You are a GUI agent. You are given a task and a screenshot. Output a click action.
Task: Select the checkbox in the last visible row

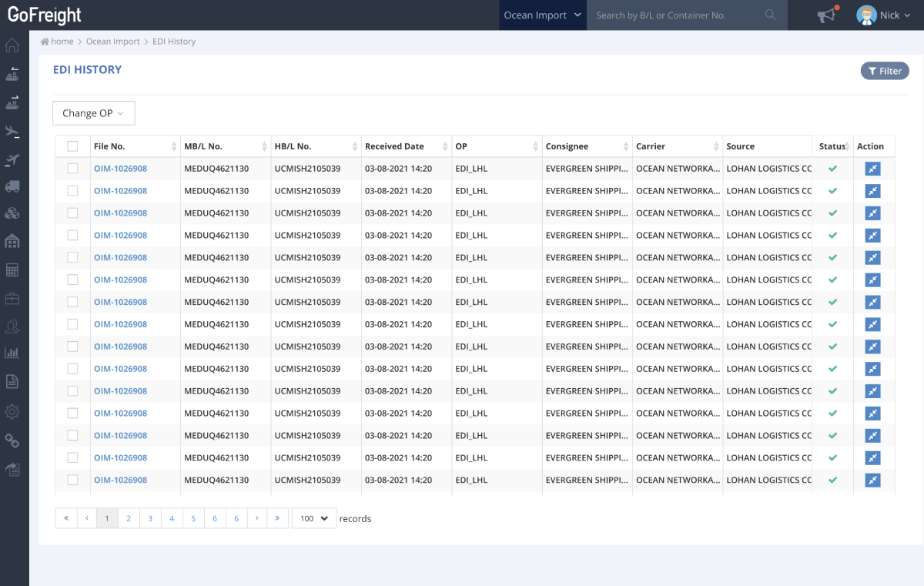(72, 480)
